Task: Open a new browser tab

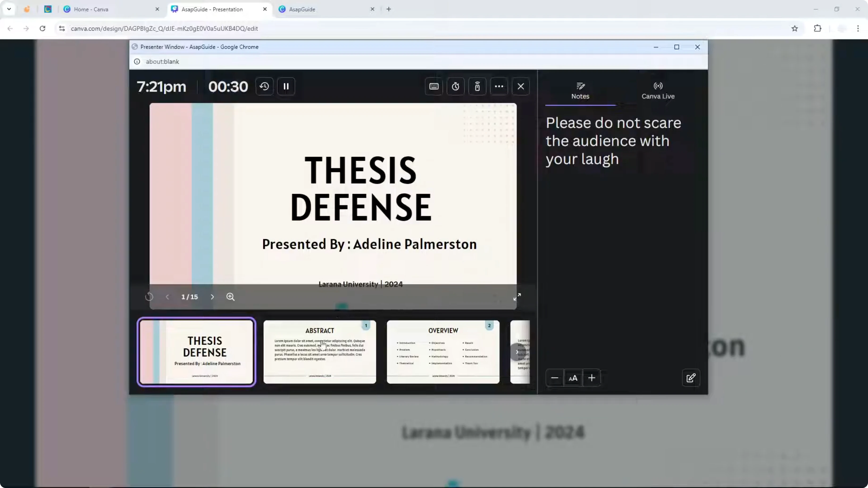Action: [x=389, y=9]
